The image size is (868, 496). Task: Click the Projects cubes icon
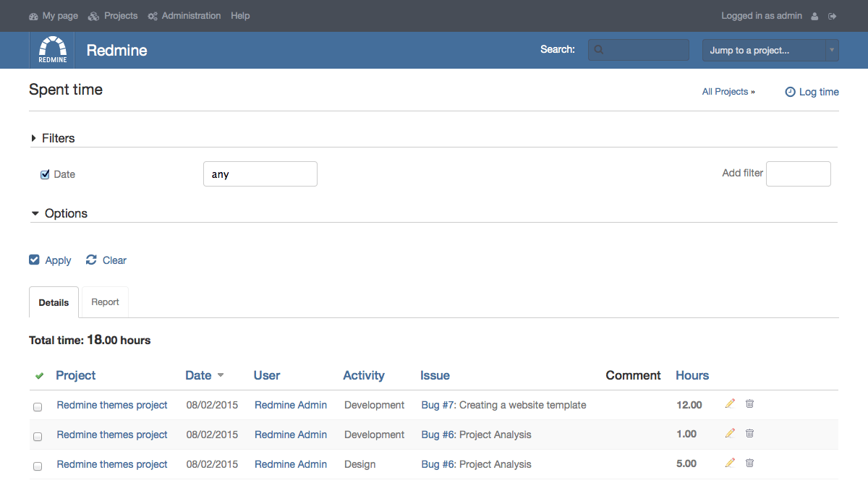(93, 16)
